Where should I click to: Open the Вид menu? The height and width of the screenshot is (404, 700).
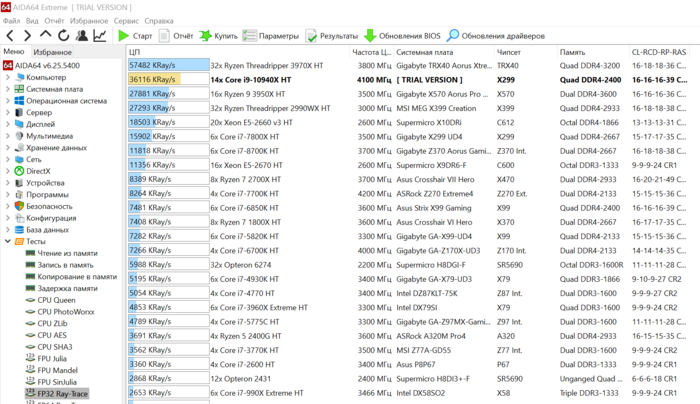pos(32,21)
